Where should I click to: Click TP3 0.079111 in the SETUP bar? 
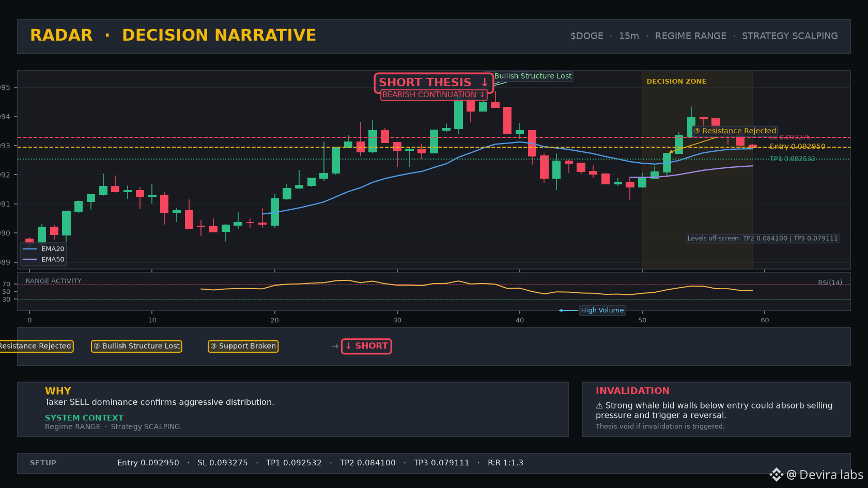[441, 463]
